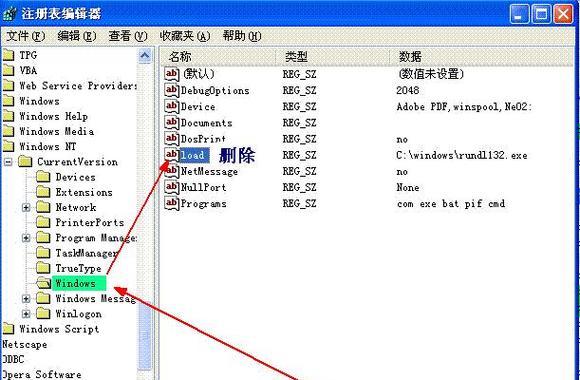
Task: Expand the Winlogon key
Action: tap(26, 314)
